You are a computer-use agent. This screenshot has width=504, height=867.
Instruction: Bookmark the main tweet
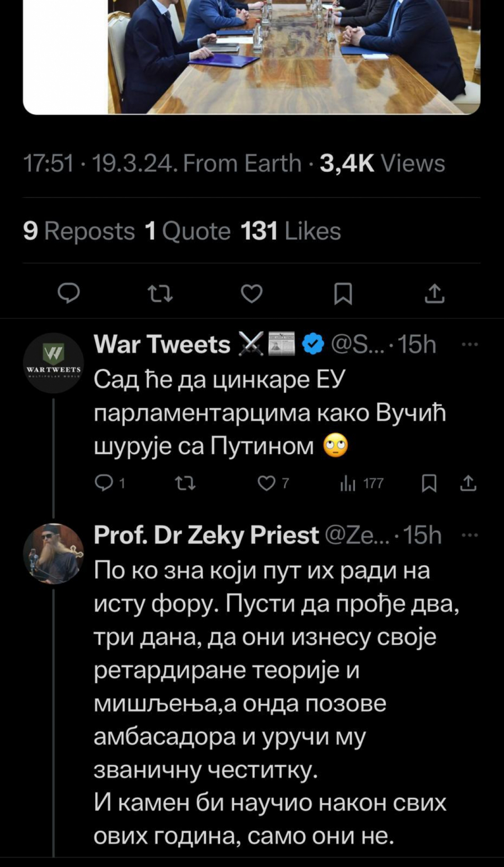click(x=343, y=293)
